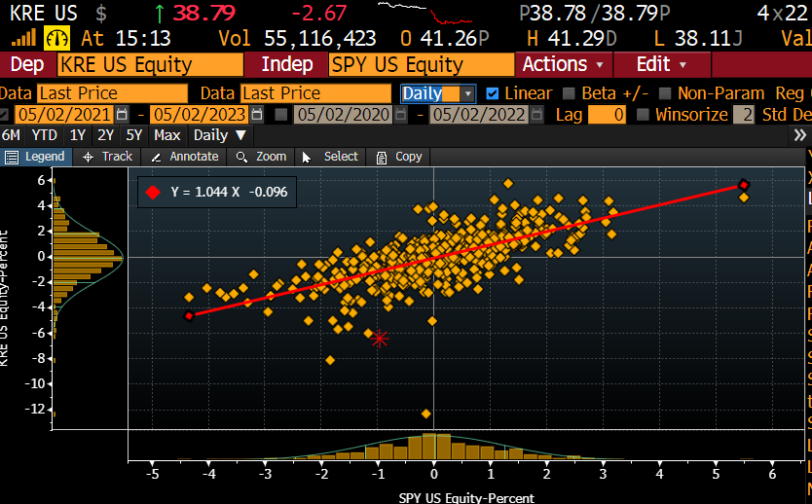The image size is (812, 504).
Task: Click the outlier data point near -12
Action: coord(425,414)
